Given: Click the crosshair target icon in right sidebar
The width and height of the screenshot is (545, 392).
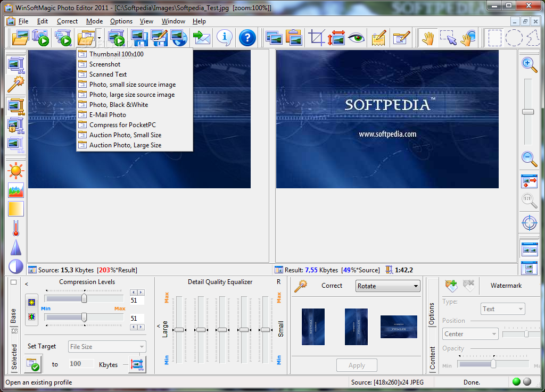Looking at the screenshot, I should (529, 222).
